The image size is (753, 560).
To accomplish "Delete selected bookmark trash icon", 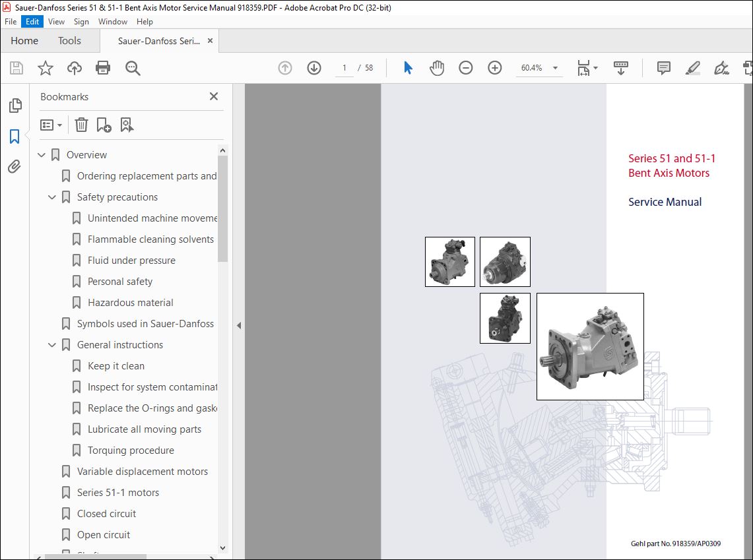I will point(81,125).
